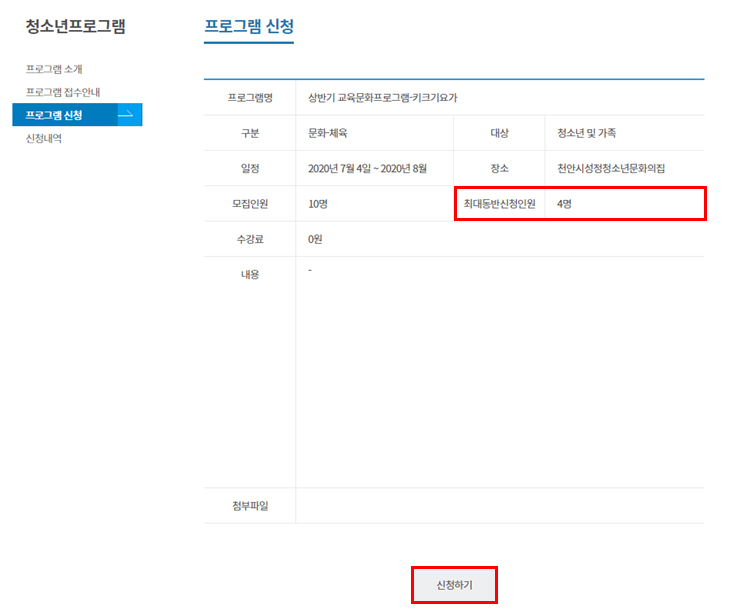Click the 4명 maximum companion value
Screen dimensions: 730x610
(x=564, y=204)
